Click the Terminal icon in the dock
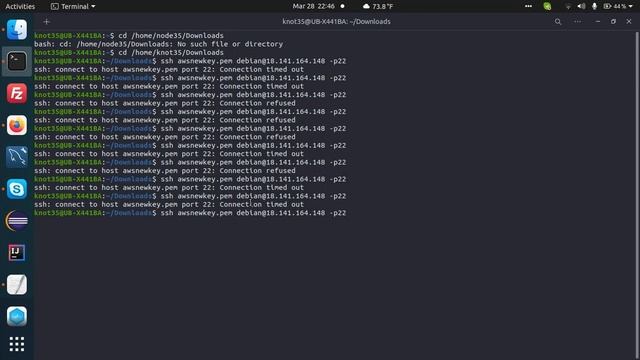Image resolution: width=640 pixels, height=360 pixels. (17, 61)
